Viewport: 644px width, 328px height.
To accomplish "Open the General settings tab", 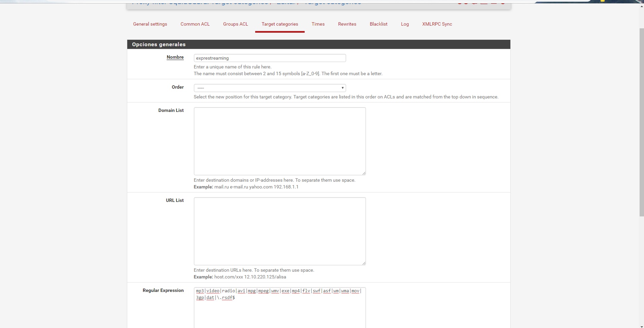I will point(150,24).
